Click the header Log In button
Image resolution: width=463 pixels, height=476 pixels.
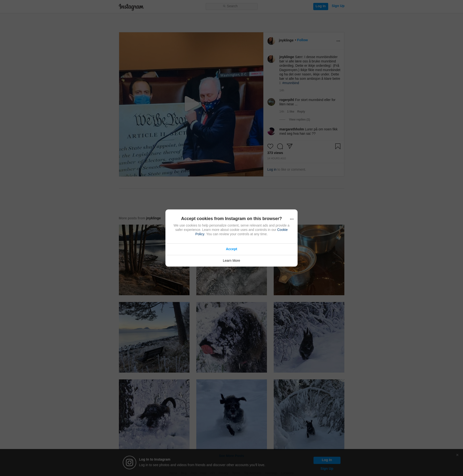click(x=320, y=6)
